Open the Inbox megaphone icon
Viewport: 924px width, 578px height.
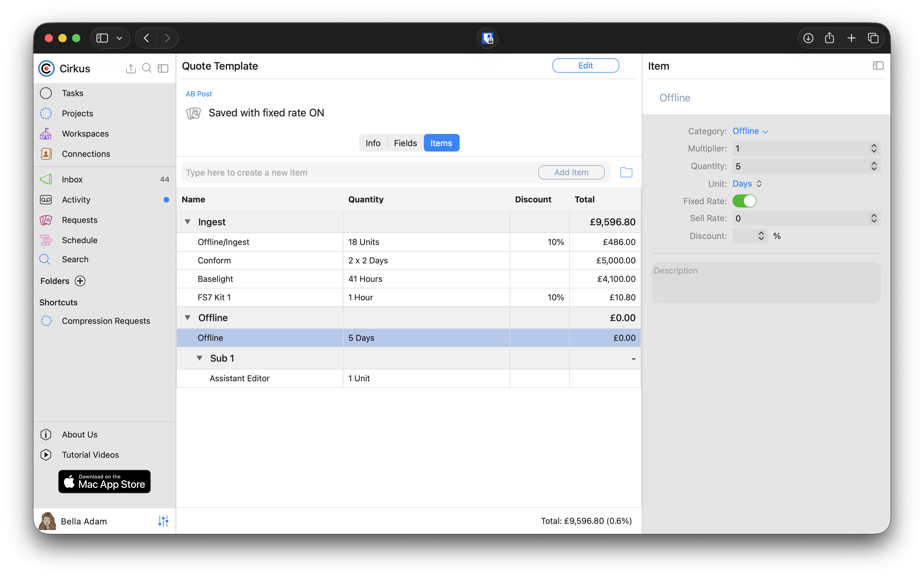[x=46, y=179]
